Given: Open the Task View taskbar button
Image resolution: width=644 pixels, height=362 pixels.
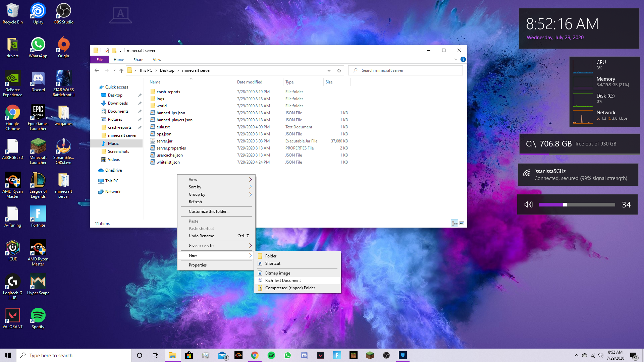Looking at the screenshot, I should point(156,355).
